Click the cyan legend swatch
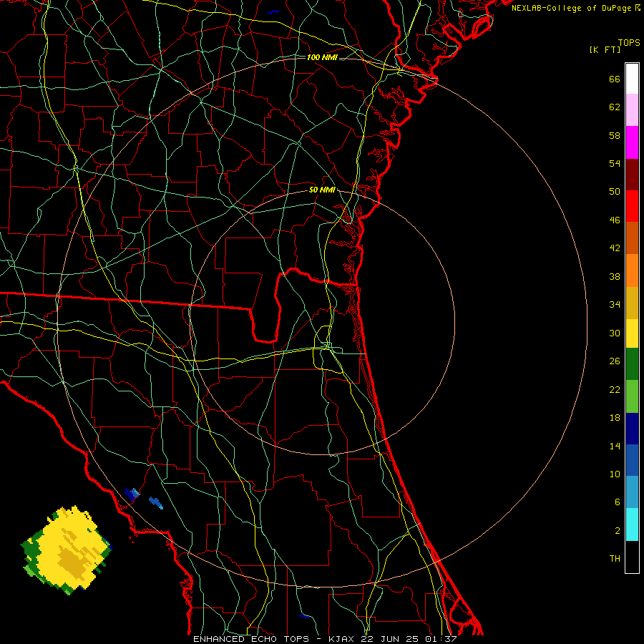 click(x=632, y=525)
